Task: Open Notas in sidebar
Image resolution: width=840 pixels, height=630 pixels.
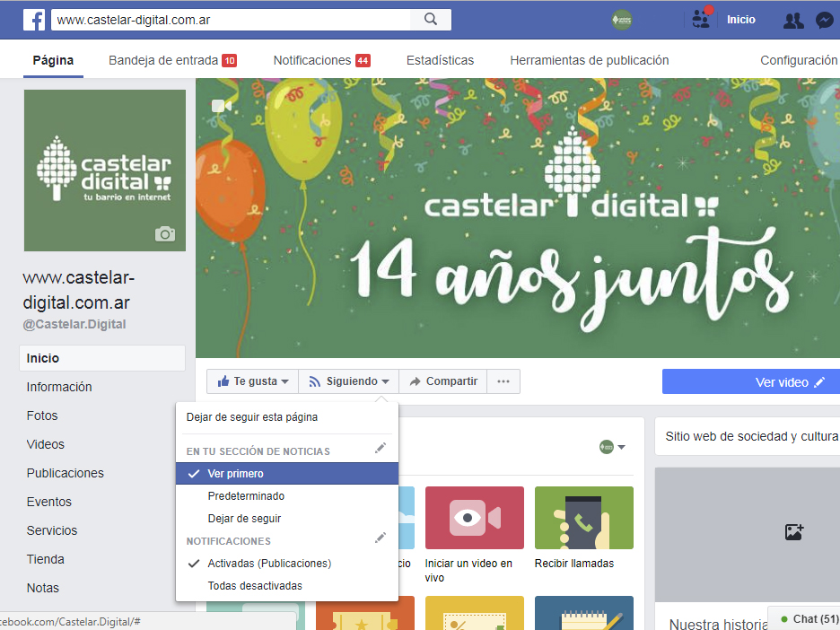Action: [x=43, y=588]
